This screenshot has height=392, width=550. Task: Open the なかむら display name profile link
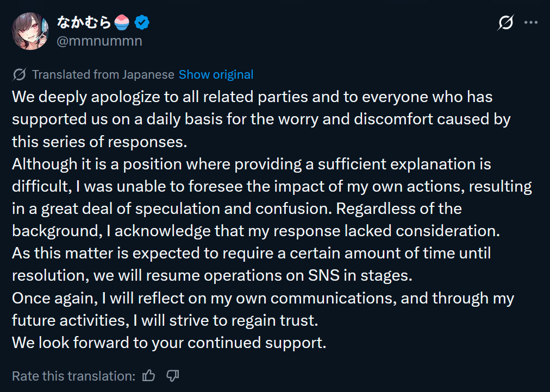83,22
